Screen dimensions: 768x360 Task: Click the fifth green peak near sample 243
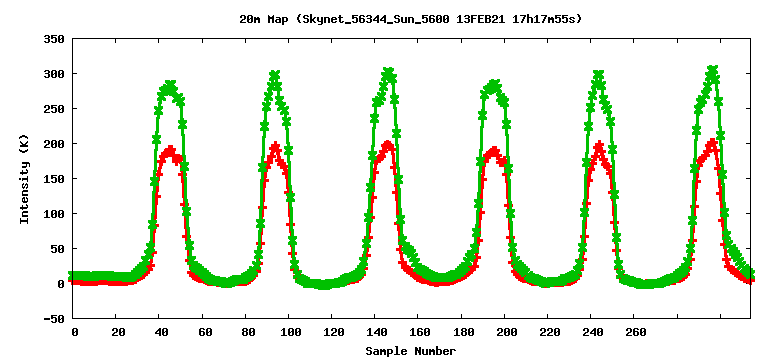599,75
